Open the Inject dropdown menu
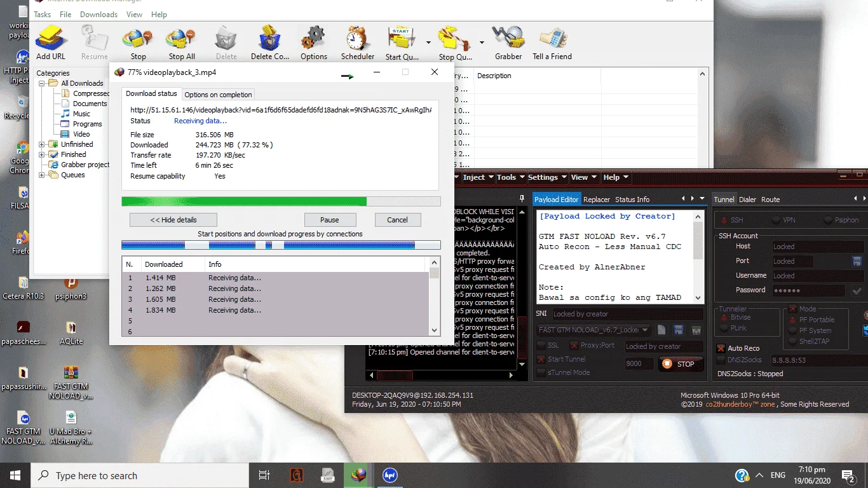868x488 pixels. (478, 177)
